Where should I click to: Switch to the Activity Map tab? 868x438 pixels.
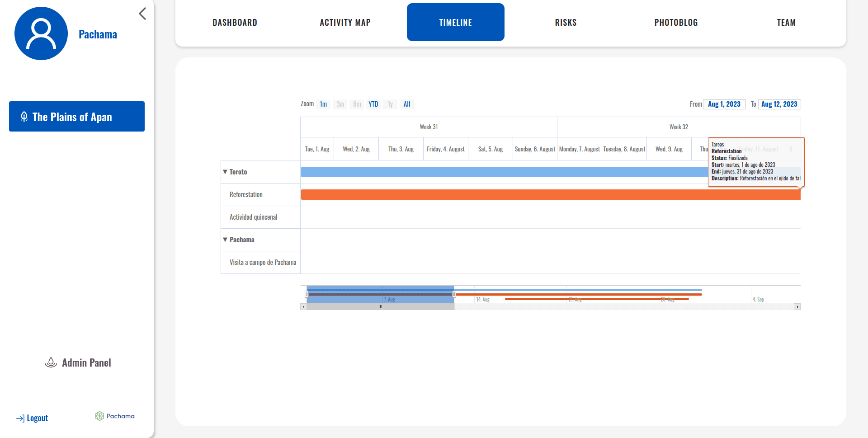[345, 23]
